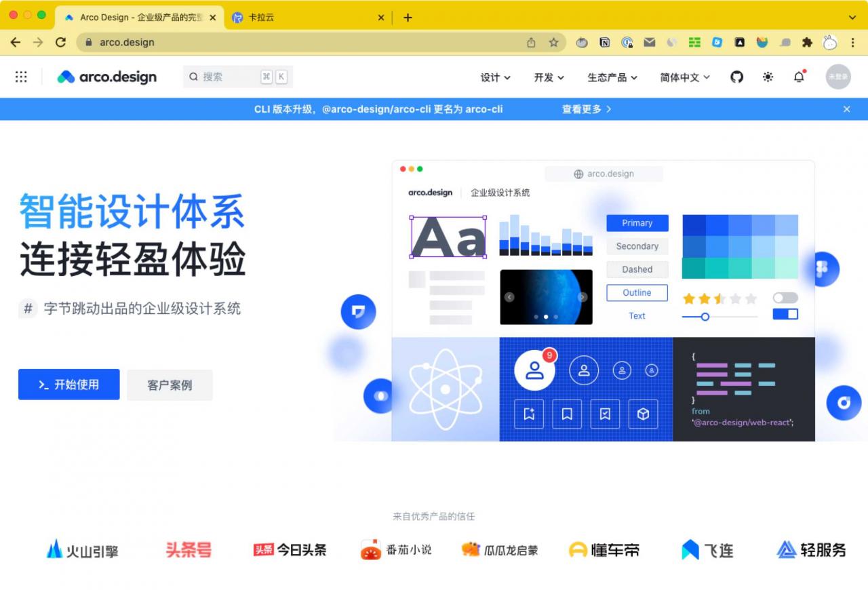Click the 番茄小说 logo
Image resolution: width=868 pixels, height=590 pixels.
click(x=395, y=549)
